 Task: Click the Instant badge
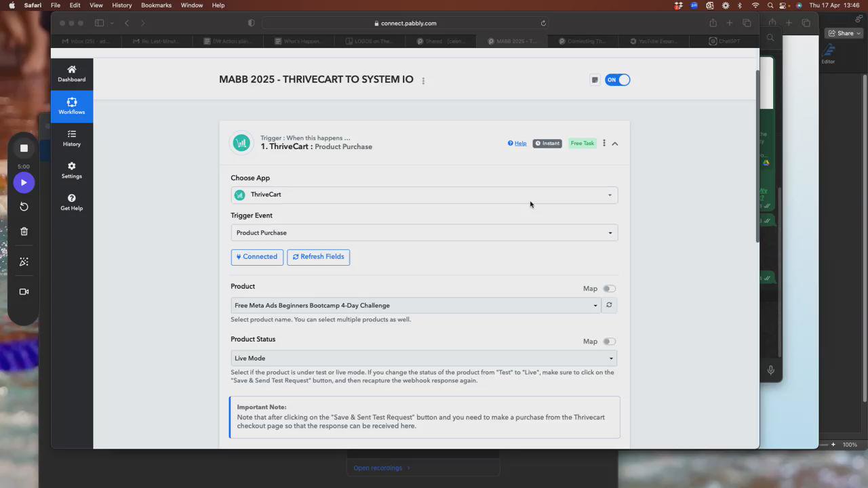(x=547, y=143)
